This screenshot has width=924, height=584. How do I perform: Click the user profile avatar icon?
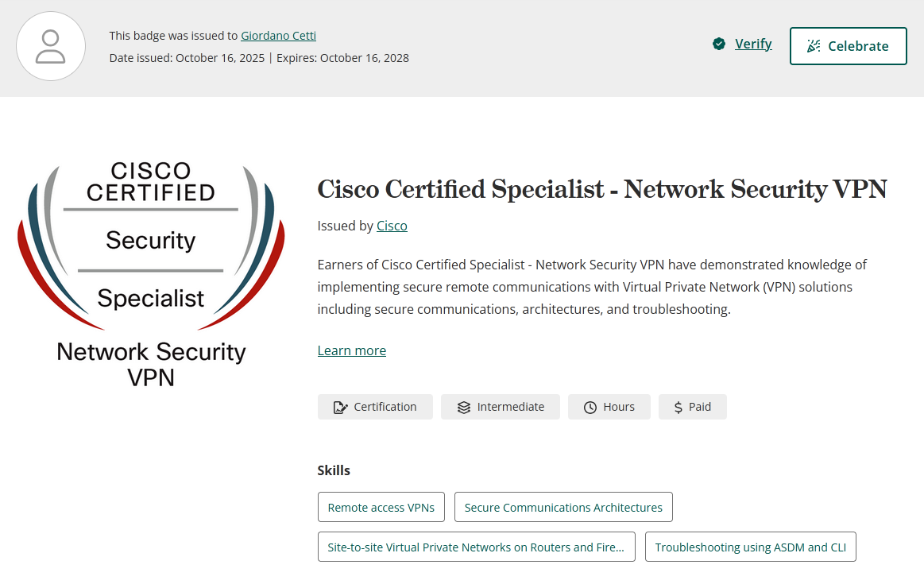(x=51, y=46)
